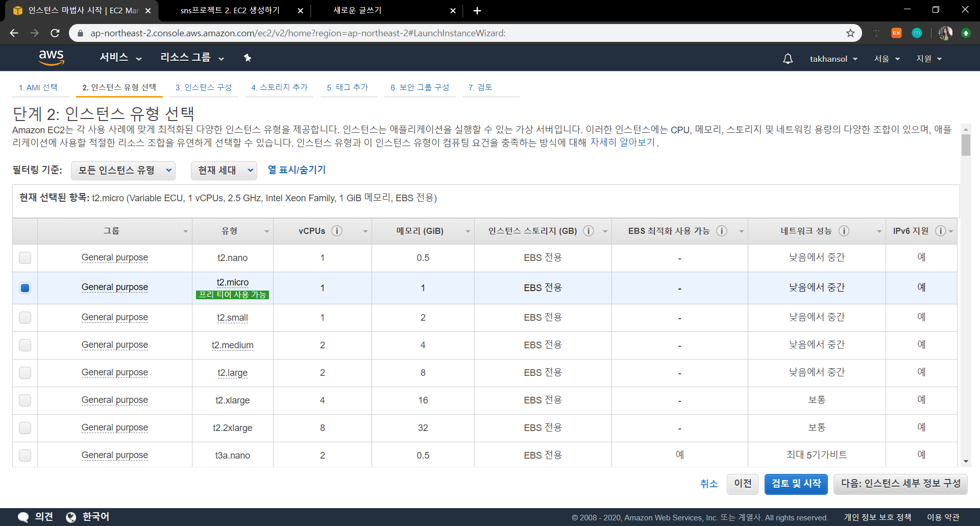Viewport: 980px width, 526px height.
Task: Open the 그룹 column filter arrow
Action: tap(185, 231)
